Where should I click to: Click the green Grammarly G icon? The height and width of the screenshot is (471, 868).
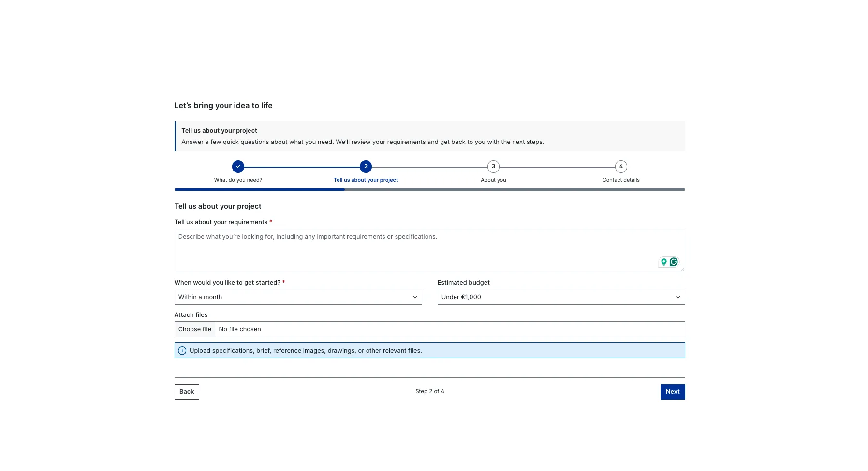pos(674,262)
